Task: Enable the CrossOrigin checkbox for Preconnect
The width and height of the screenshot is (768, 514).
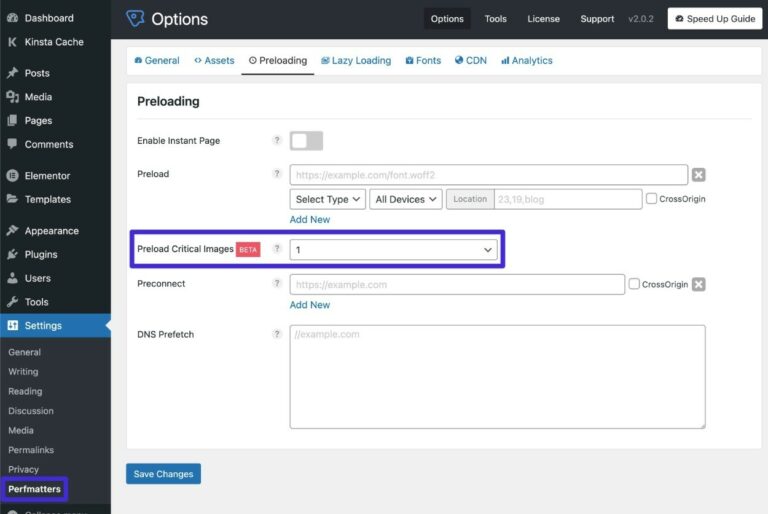Action: click(x=634, y=284)
